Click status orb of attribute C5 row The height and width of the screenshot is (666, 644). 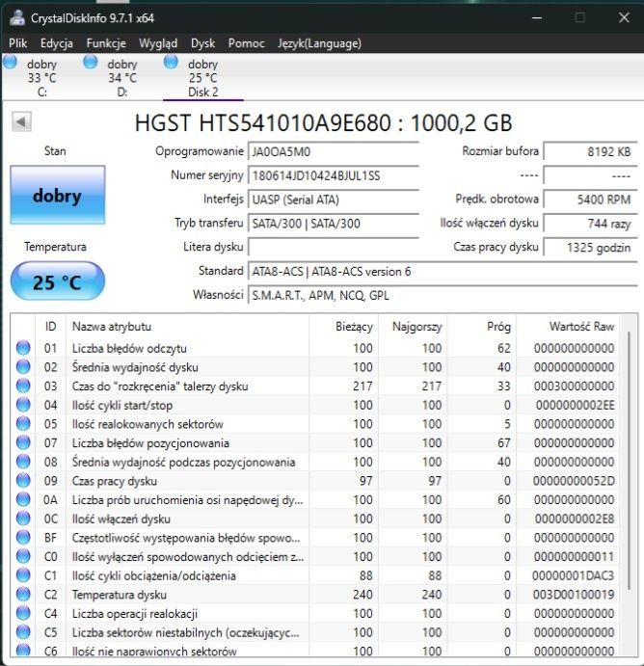pyautogui.click(x=23, y=632)
